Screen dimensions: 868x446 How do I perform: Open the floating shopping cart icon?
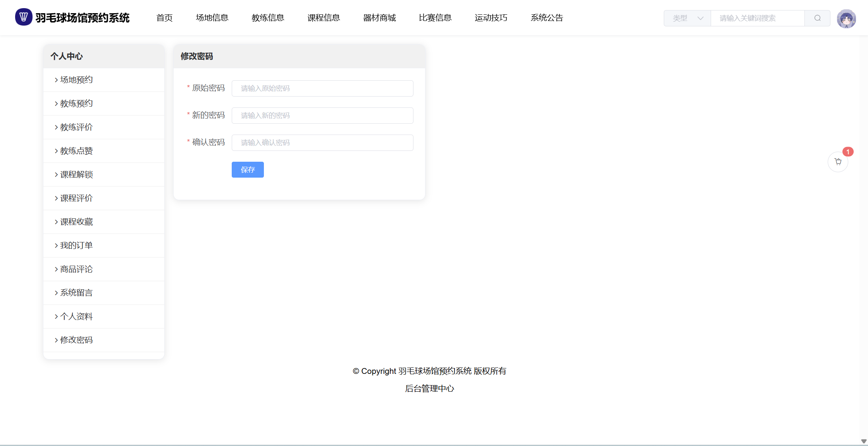click(838, 162)
